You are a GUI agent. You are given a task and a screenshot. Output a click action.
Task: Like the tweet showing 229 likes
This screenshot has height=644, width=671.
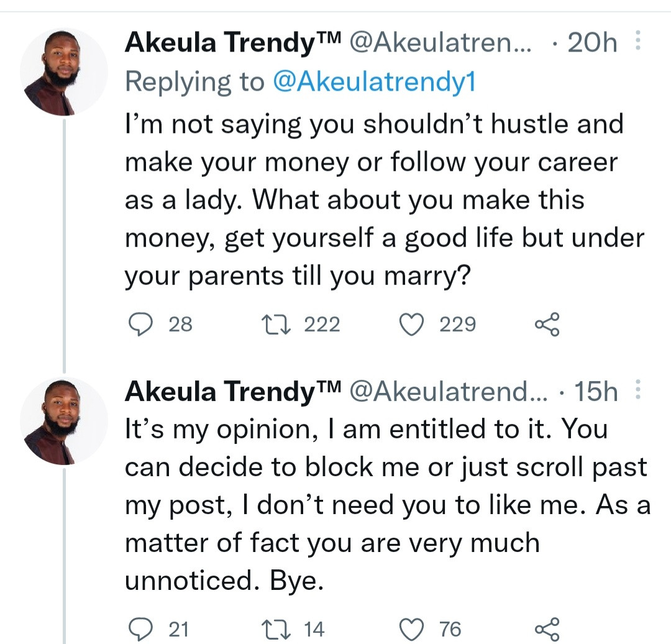(411, 324)
